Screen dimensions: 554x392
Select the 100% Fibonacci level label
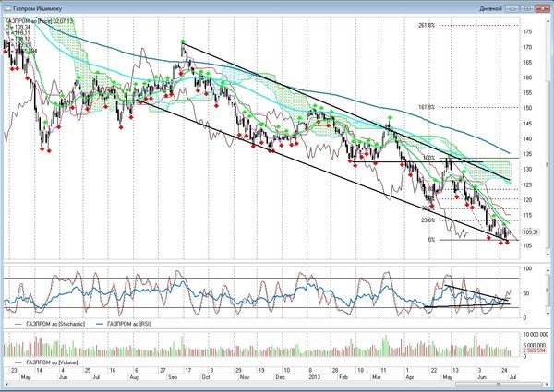428,158
